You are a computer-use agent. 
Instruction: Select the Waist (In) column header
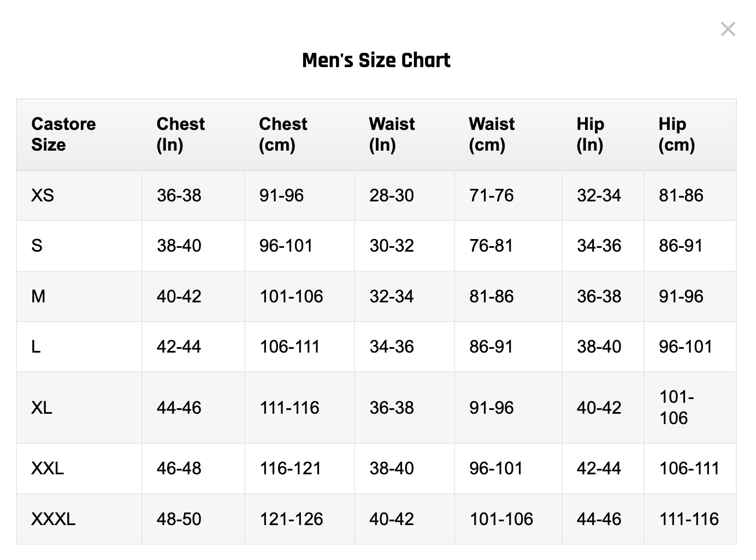pyautogui.click(x=392, y=134)
